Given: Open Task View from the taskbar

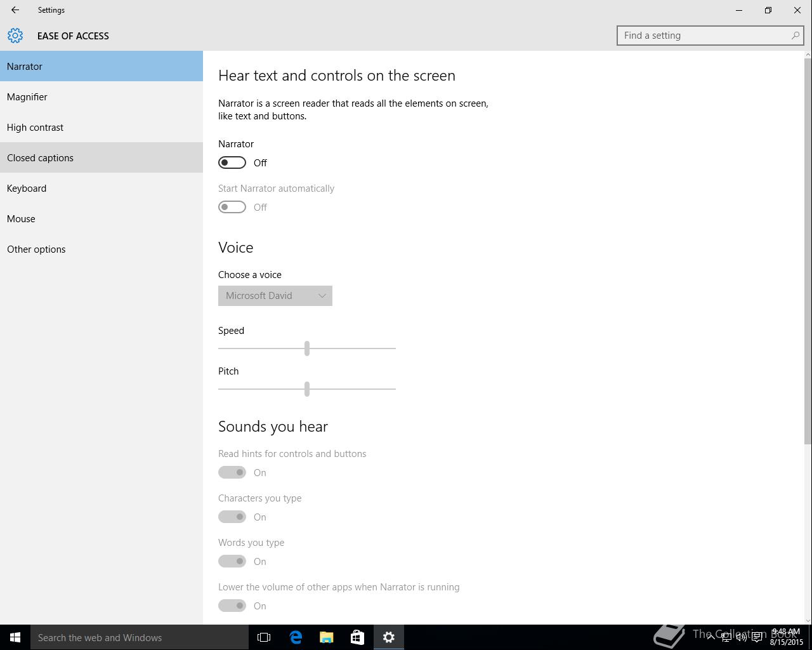Looking at the screenshot, I should (x=264, y=637).
